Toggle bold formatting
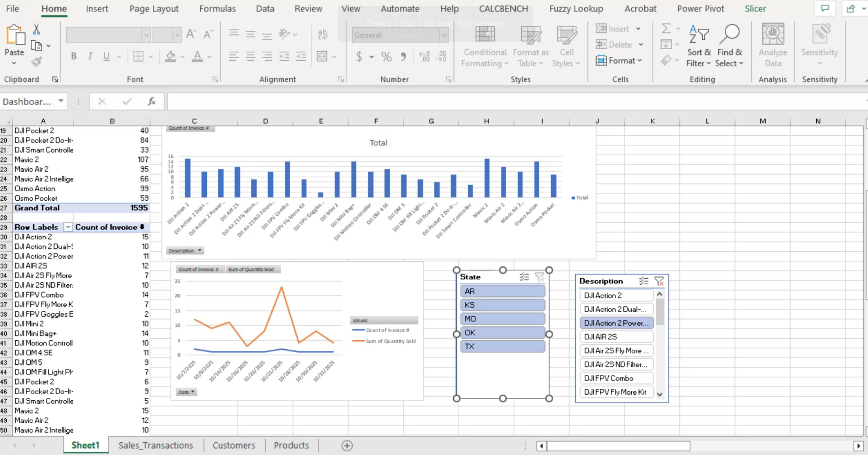This screenshot has height=455, width=868. 73,56
